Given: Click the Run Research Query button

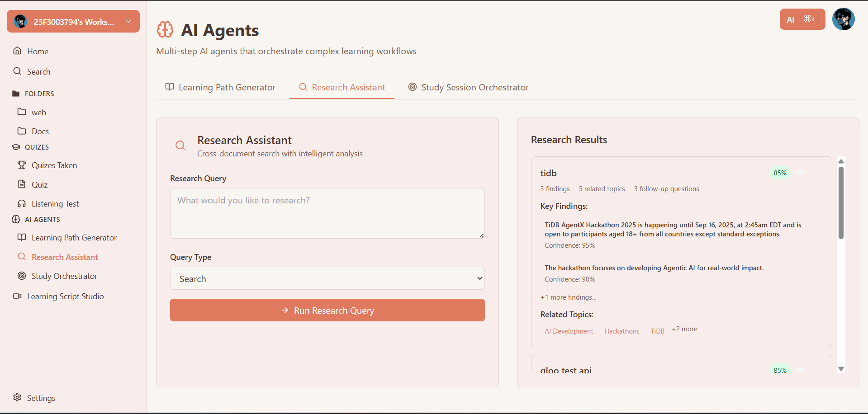Looking at the screenshot, I should pyautogui.click(x=327, y=310).
